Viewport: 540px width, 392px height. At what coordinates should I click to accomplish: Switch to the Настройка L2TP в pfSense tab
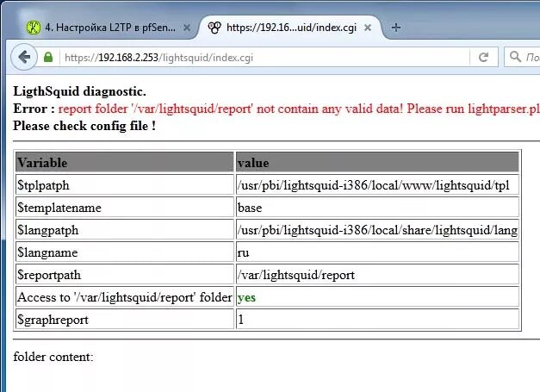click(x=109, y=28)
